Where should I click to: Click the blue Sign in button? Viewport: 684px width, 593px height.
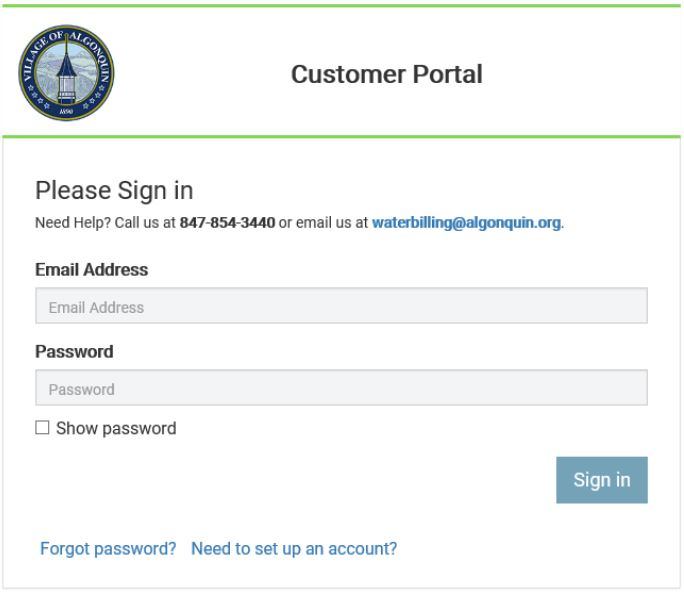coord(602,480)
